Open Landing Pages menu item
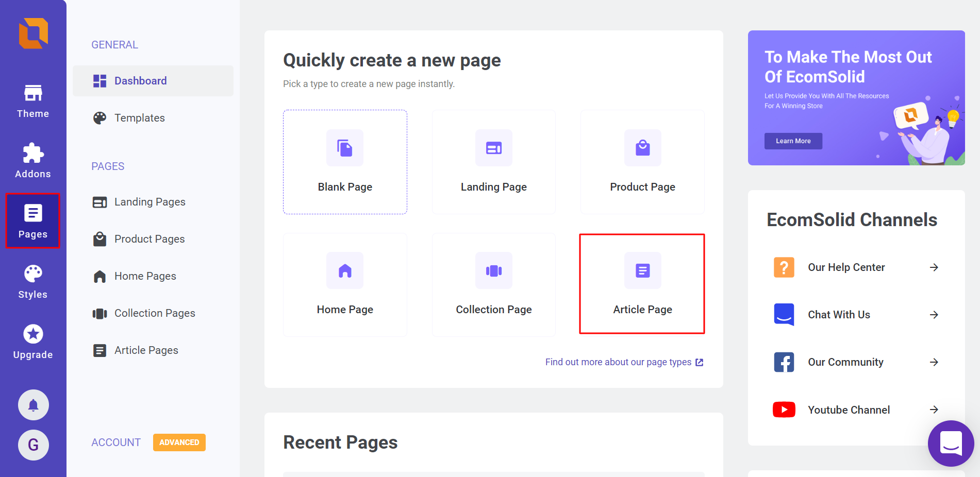This screenshot has width=980, height=477. (153, 202)
